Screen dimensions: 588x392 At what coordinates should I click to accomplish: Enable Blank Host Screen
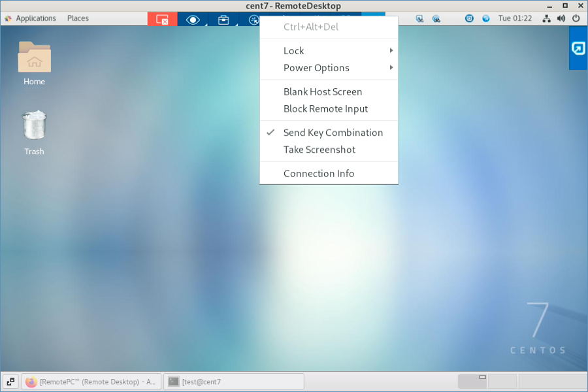[x=322, y=92]
